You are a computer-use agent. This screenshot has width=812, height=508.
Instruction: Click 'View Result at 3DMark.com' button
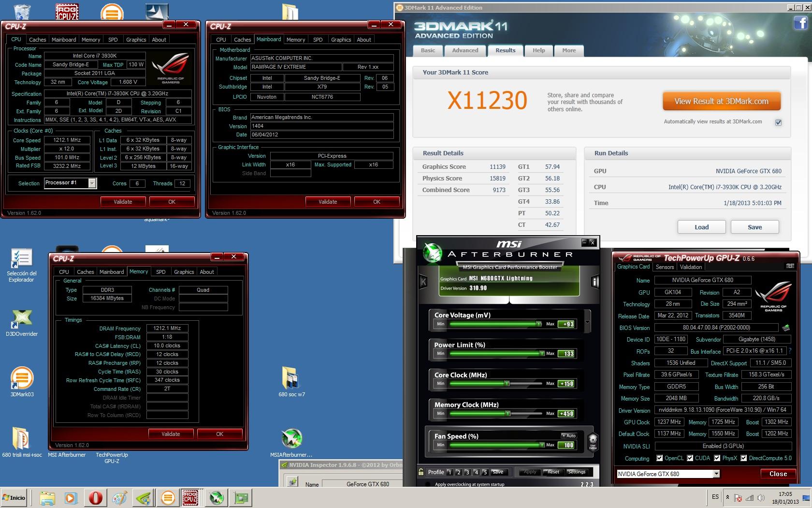(x=721, y=101)
